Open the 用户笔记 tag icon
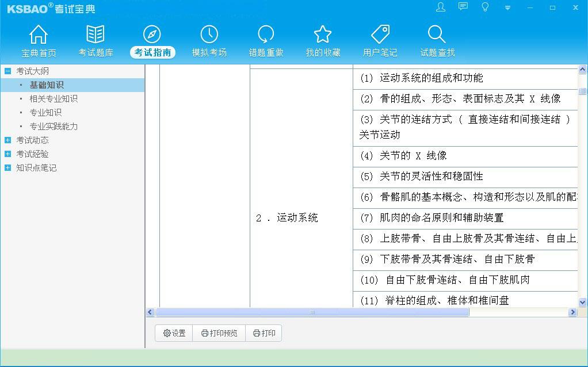Viewport: 588px width, 367px height. 380,35
